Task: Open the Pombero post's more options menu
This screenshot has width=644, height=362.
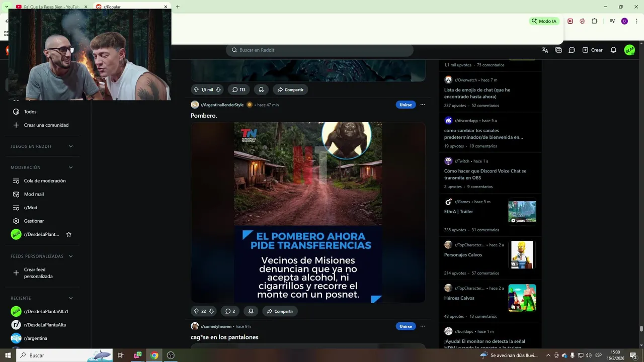Action: (423, 105)
